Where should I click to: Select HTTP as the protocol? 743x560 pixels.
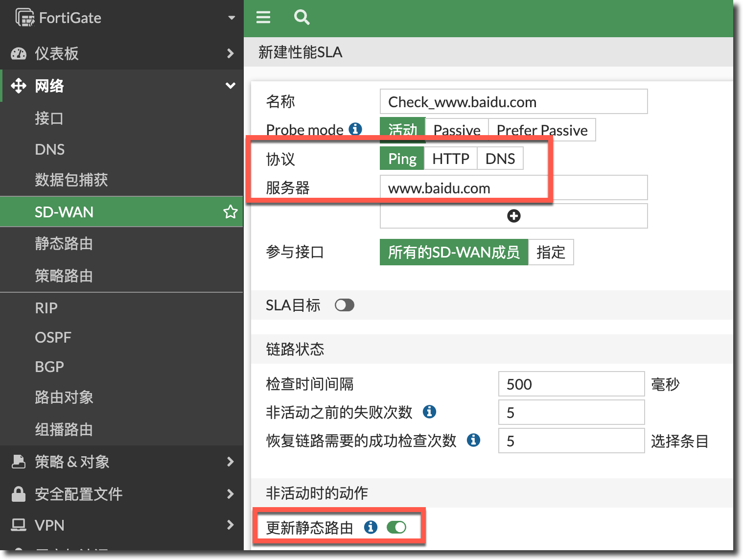[x=450, y=159]
